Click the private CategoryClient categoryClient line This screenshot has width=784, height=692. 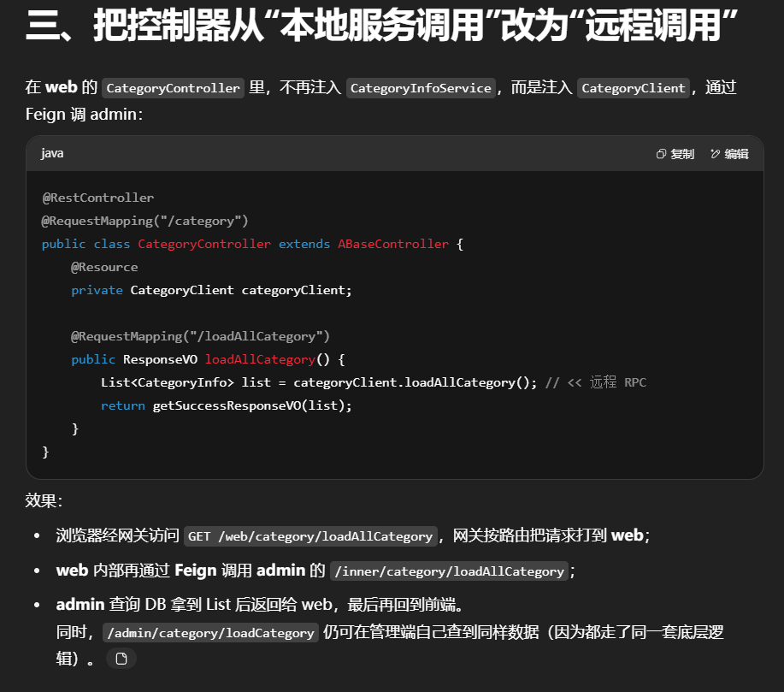(x=211, y=290)
